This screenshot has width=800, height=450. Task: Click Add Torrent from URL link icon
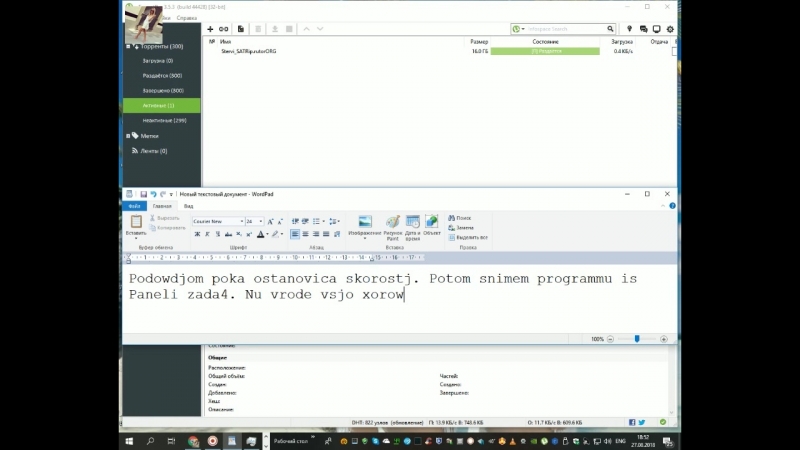[x=224, y=29]
